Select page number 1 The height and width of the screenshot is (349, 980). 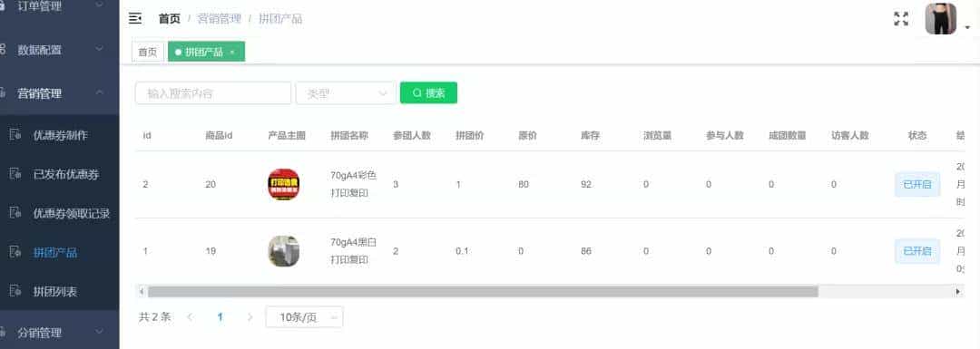220,317
